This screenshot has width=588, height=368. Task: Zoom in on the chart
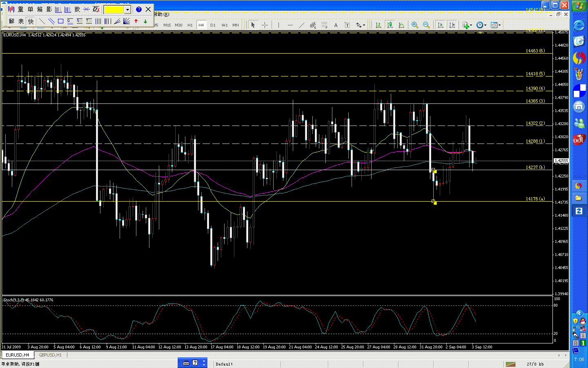point(415,25)
